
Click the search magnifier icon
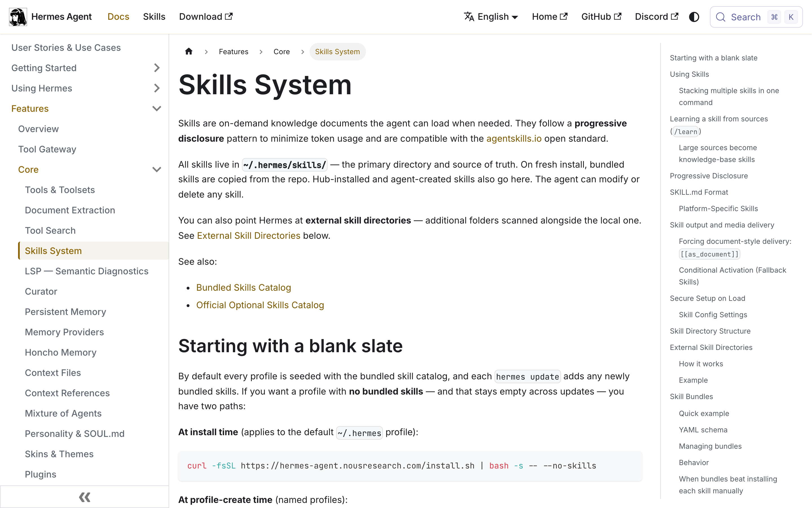720,17
